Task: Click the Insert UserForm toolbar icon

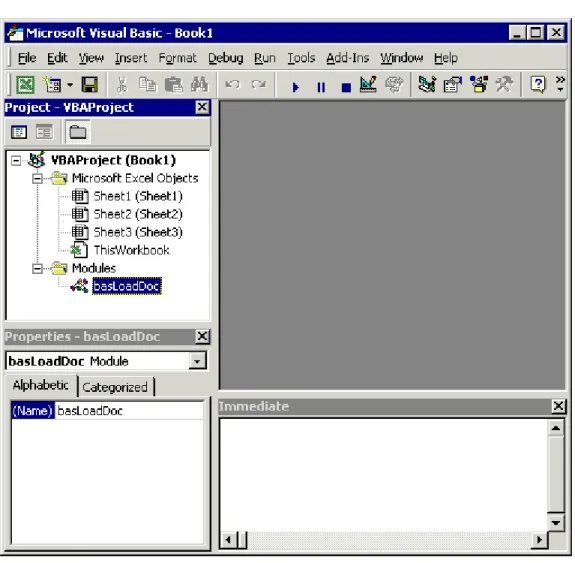Action: click(52, 85)
